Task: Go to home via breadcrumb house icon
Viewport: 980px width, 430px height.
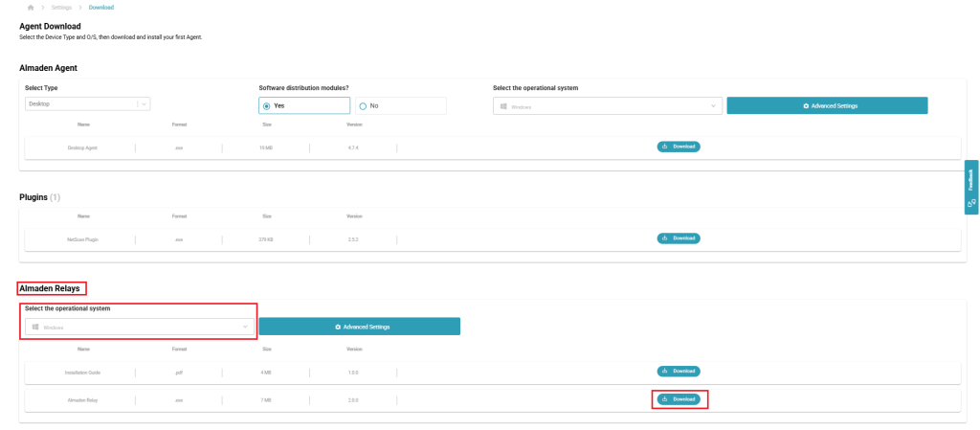Action: coord(31,8)
